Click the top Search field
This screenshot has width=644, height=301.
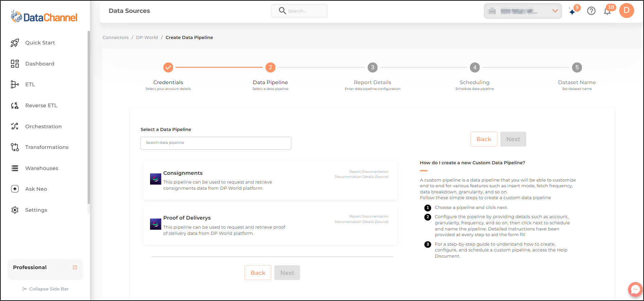(x=299, y=11)
